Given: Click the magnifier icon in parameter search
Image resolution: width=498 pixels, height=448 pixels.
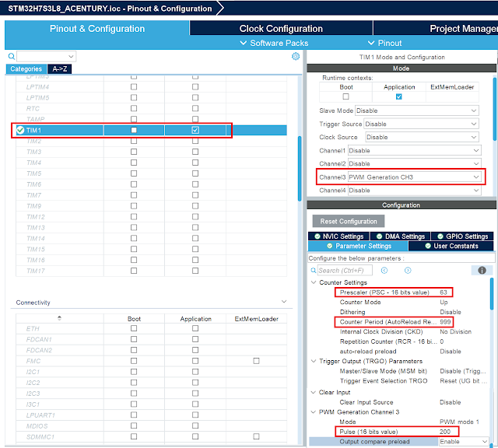Looking at the screenshot, I should click(x=313, y=271).
